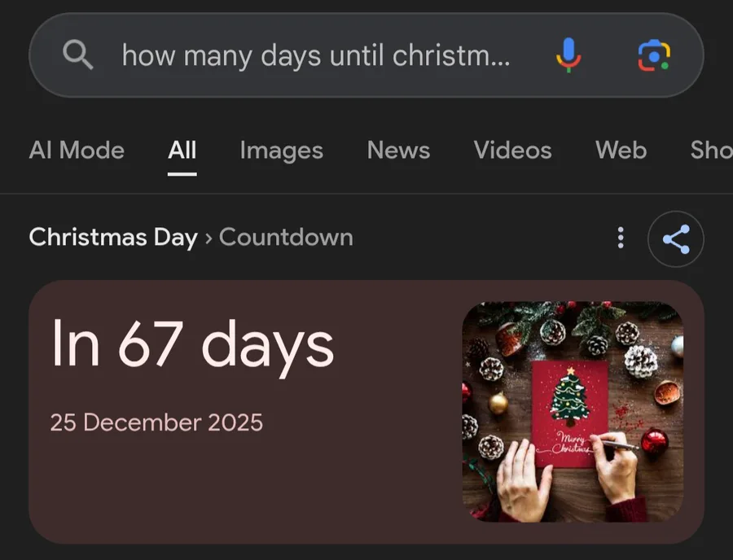Open Google Lens camera search
The image size is (733, 560).
653,55
